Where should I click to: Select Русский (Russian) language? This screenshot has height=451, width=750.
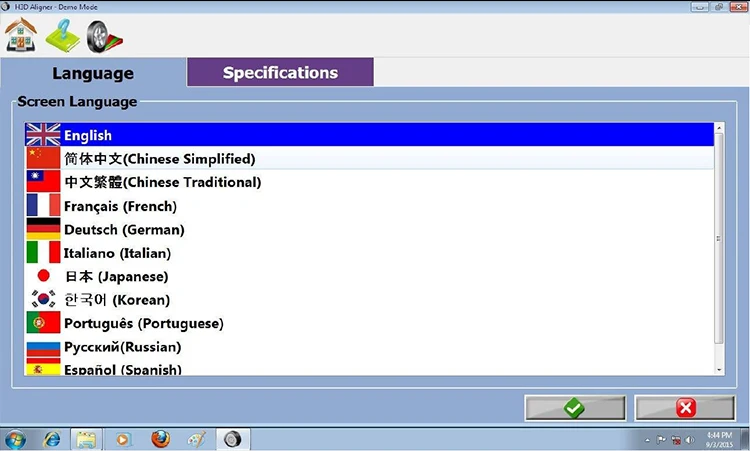pos(369,346)
